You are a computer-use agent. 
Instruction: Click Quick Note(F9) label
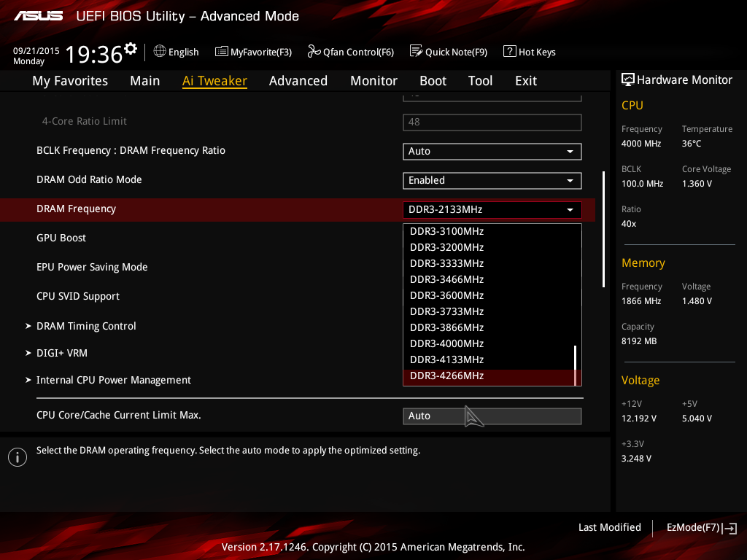pyautogui.click(x=456, y=52)
